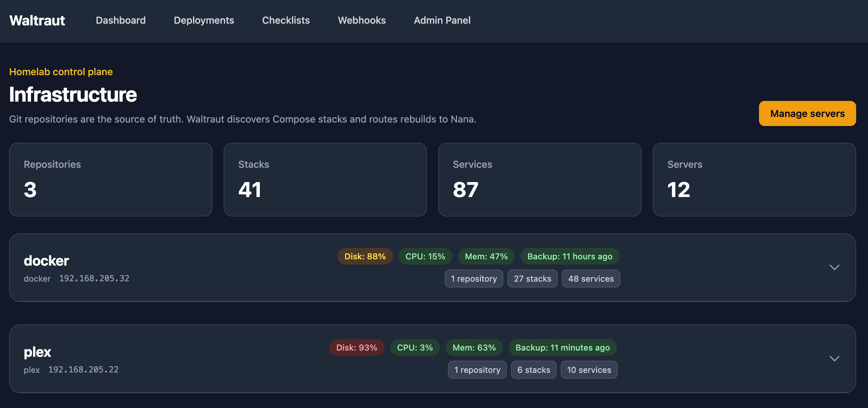The height and width of the screenshot is (408, 868).
Task: Expand the plex server card chevron
Action: pos(834,359)
